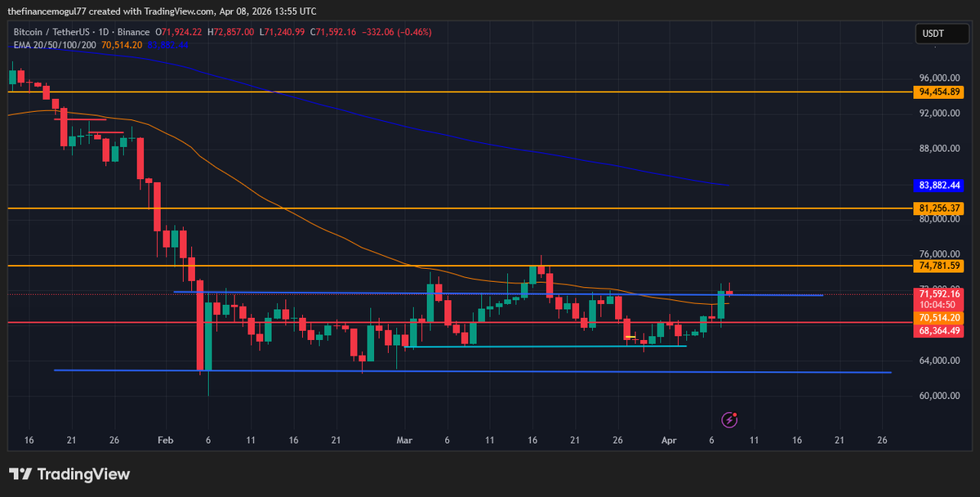Click the 10:04:50 bar countdown timer

click(x=939, y=304)
